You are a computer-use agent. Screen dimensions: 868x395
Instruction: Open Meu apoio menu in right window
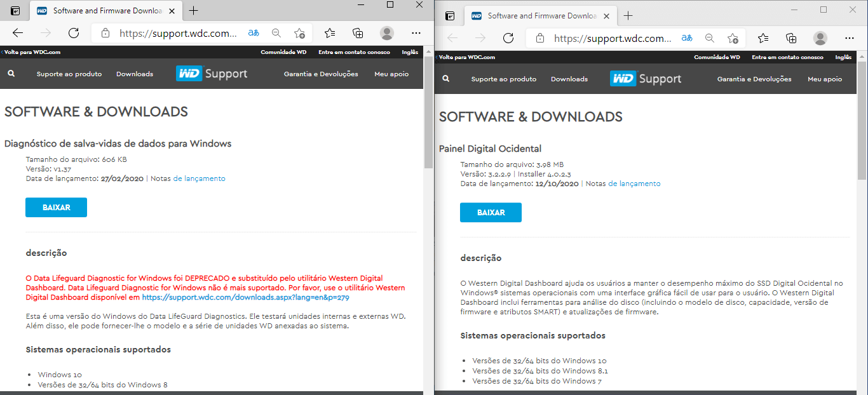[825, 79]
